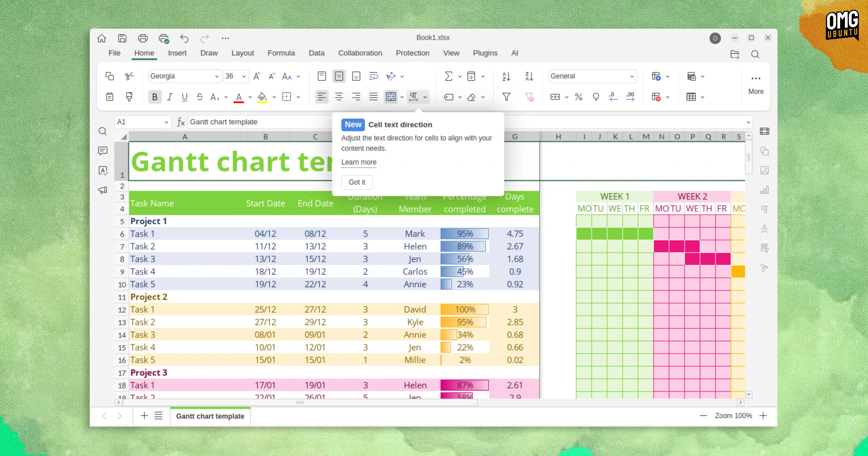Follow the Learn more link
This screenshot has width=868, height=456.
[x=358, y=162]
